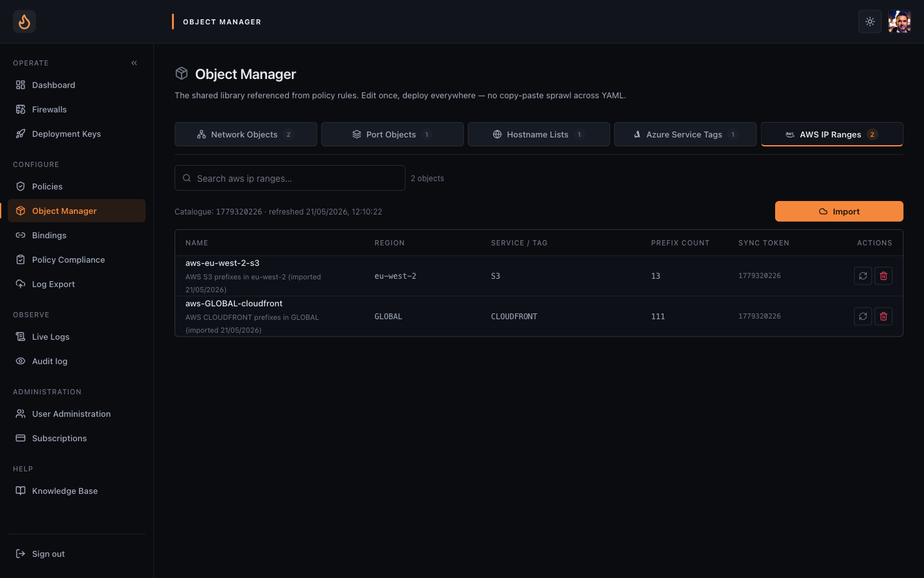The height and width of the screenshot is (578, 924).
Task: Click the '2 objects' count text
Action: pos(427,179)
